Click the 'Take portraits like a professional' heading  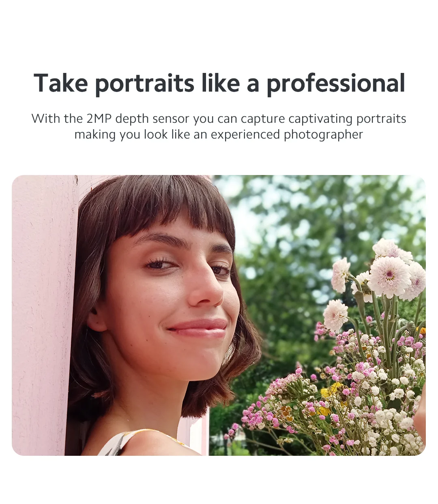click(x=219, y=83)
